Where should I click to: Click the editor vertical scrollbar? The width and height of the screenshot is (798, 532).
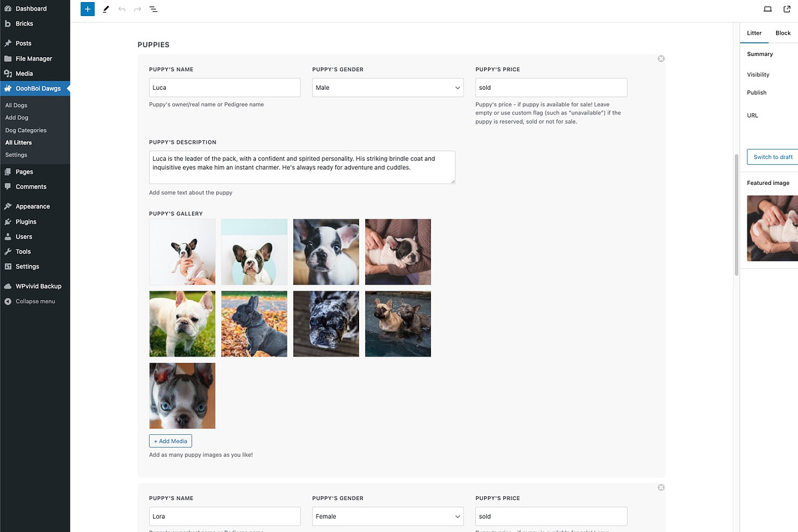(736, 215)
